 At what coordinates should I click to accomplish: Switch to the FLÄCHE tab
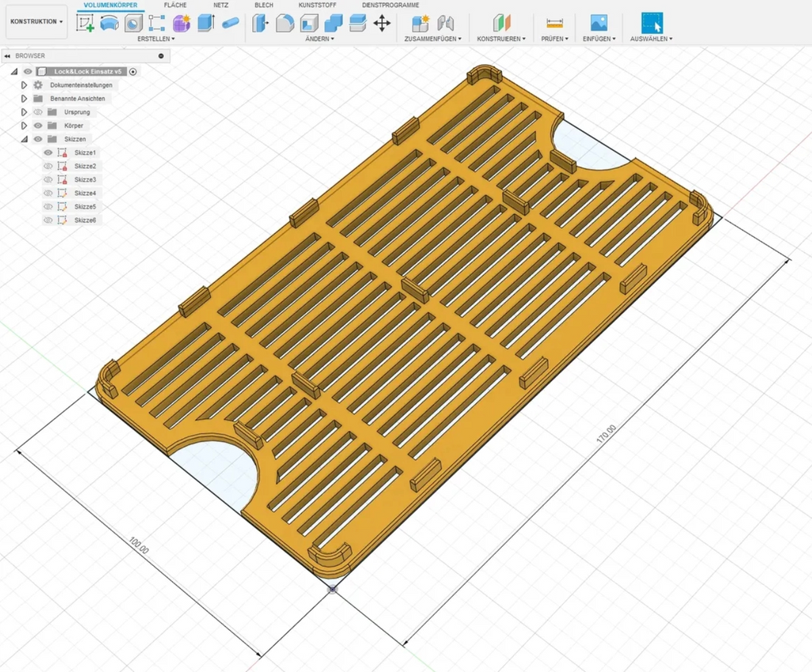(x=175, y=6)
